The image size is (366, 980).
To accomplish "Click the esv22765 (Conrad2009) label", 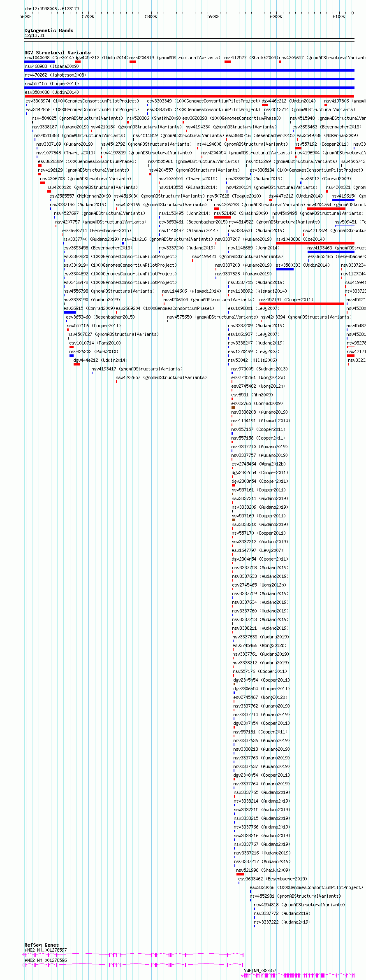I will pos(257,403).
